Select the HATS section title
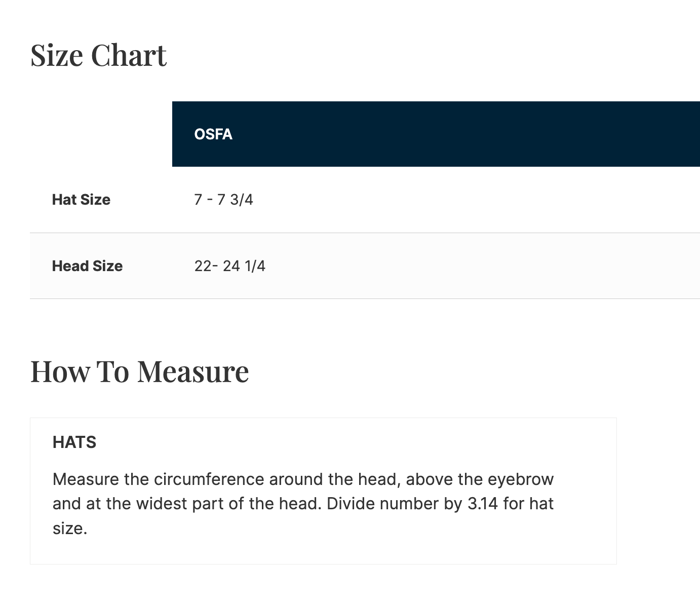 pyautogui.click(x=74, y=442)
